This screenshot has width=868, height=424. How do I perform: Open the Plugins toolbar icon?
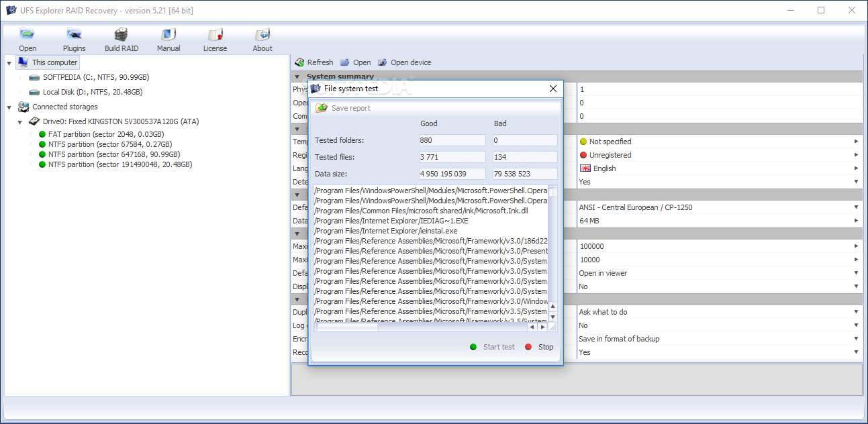click(75, 40)
